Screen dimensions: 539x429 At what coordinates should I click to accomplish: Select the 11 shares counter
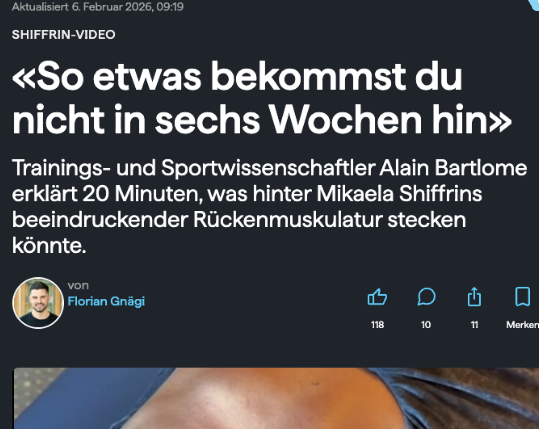click(474, 324)
